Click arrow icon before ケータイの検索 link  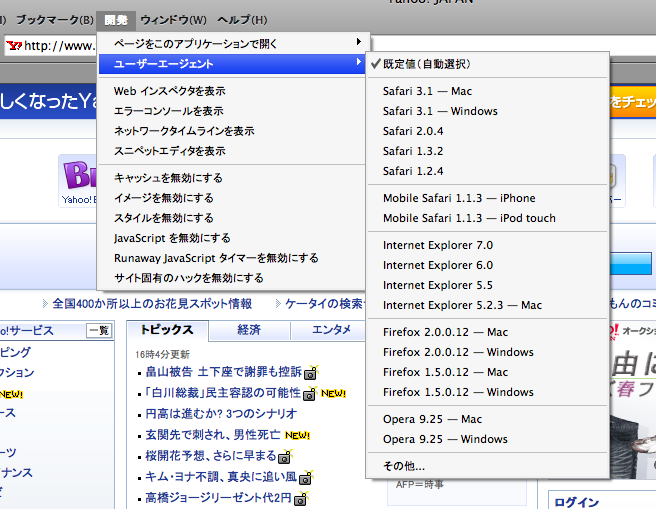coord(278,304)
